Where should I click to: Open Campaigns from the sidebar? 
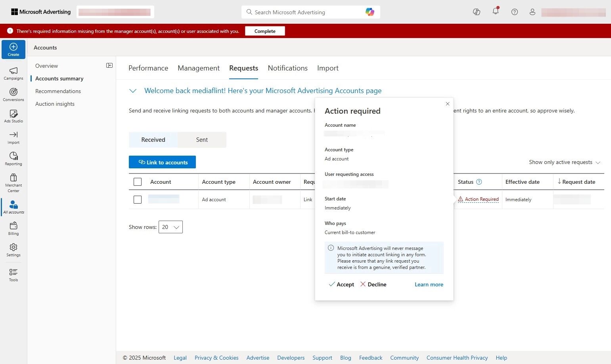tap(13, 73)
